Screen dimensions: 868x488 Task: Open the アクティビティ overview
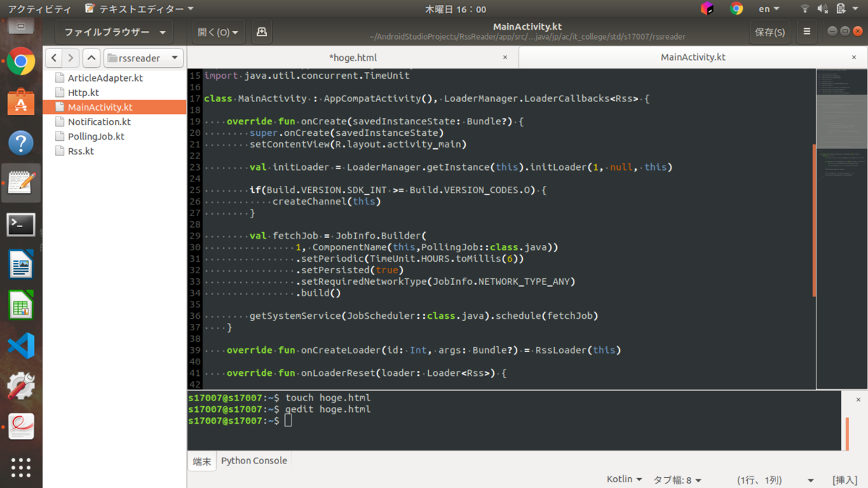38,9
